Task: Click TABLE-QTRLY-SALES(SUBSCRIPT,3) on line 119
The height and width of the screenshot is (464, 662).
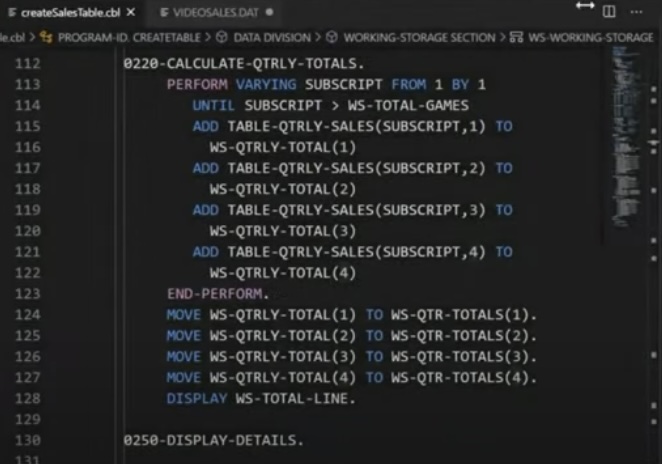Action: click(357, 210)
